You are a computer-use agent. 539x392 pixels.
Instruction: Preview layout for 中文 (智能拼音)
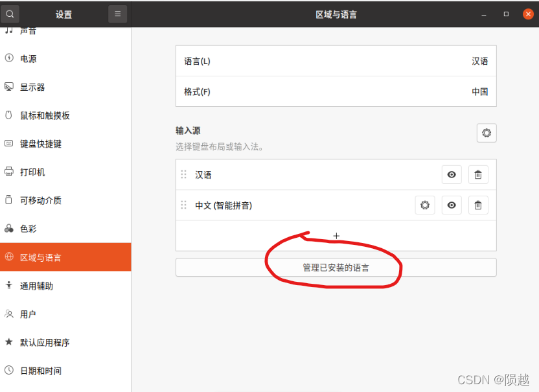point(452,205)
